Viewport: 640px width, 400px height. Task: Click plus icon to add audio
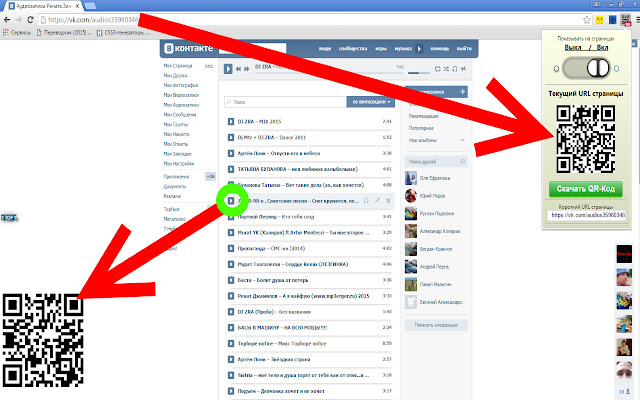click(462, 92)
